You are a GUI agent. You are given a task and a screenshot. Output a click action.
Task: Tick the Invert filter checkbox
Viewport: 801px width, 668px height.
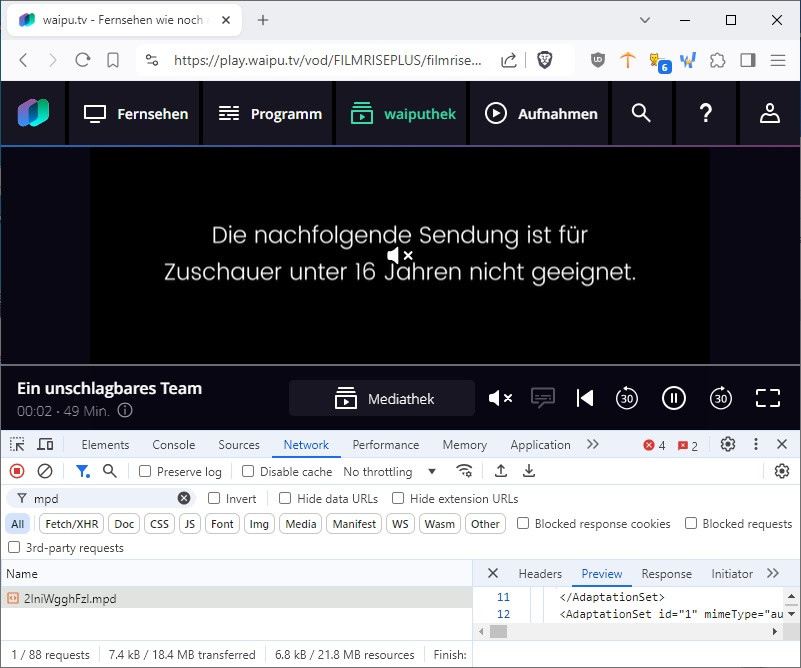[x=214, y=498]
